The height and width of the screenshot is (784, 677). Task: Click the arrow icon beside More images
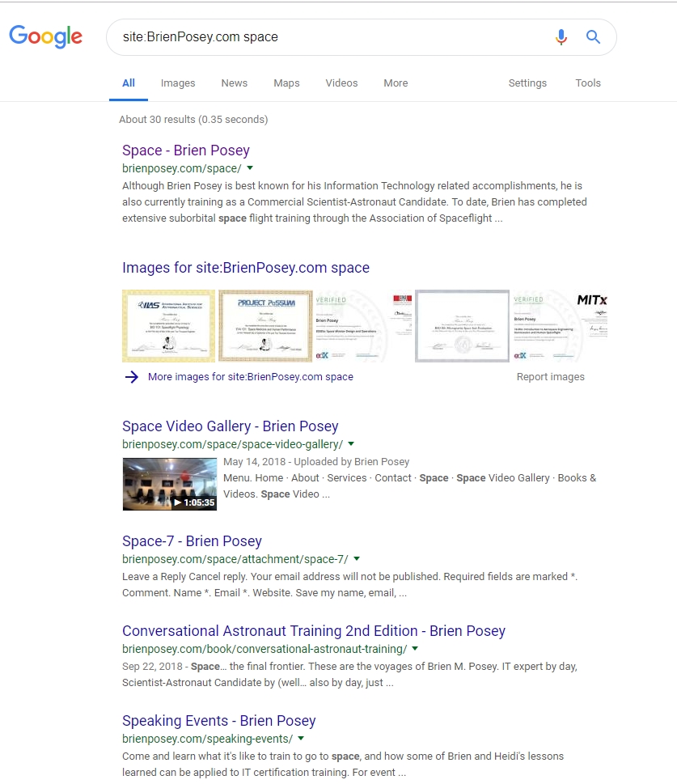point(132,377)
